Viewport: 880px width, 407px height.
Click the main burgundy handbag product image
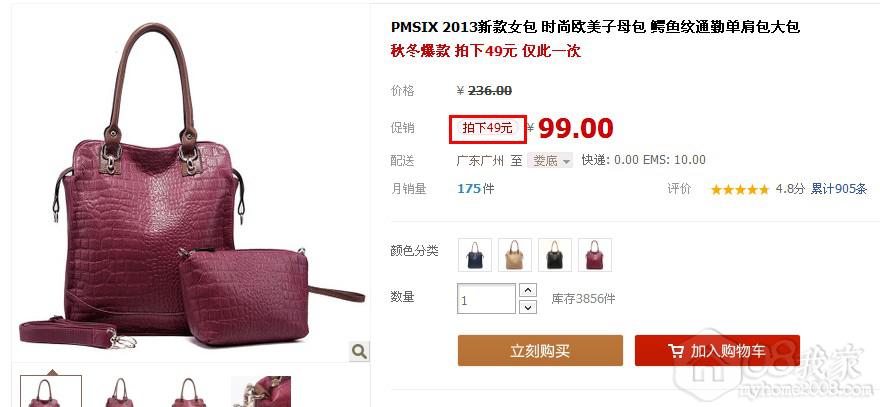(191, 185)
